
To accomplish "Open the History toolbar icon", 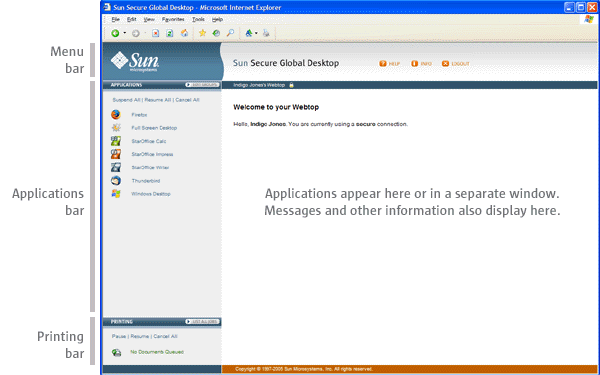I will tap(216, 33).
